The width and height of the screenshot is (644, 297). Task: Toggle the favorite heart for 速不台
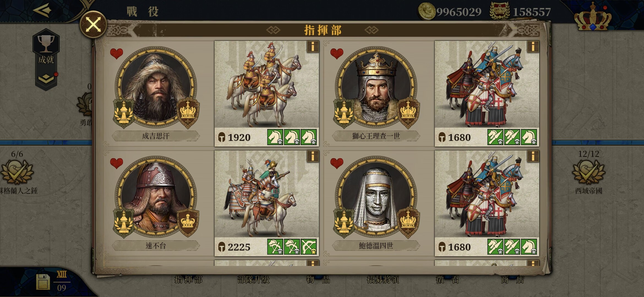pyautogui.click(x=116, y=163)
